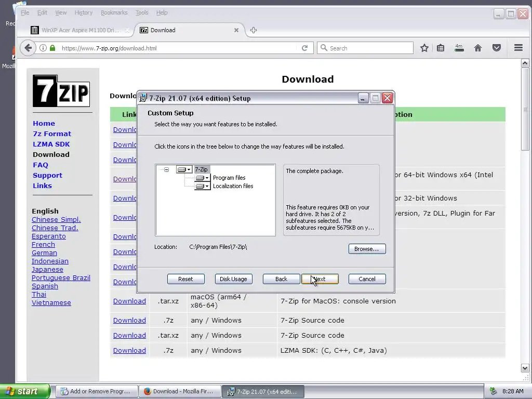Viewport: 532px width, 399px height.
Task: Switch site language to French
Action: point(43,244)
